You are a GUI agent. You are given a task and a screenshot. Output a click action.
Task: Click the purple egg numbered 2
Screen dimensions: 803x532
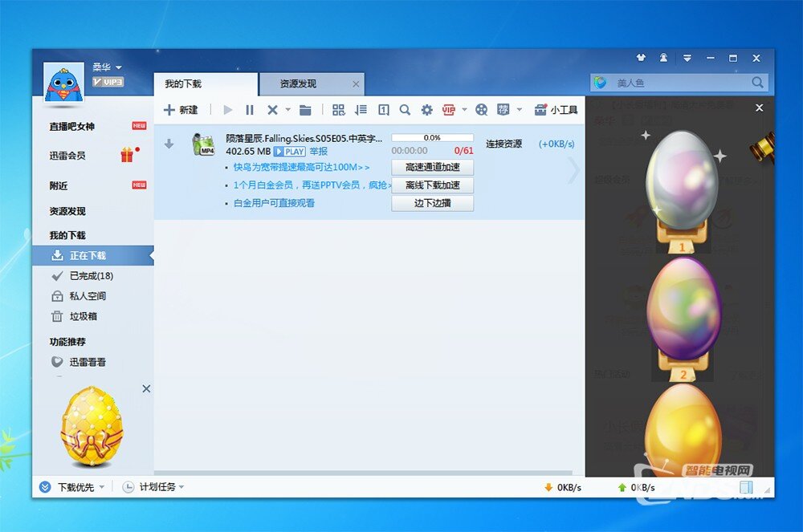683,308
